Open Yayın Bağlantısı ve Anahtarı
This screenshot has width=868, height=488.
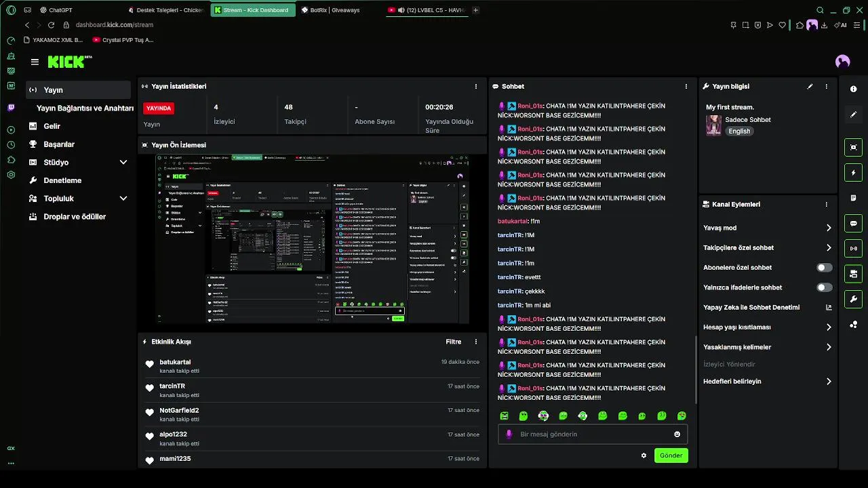85,108
